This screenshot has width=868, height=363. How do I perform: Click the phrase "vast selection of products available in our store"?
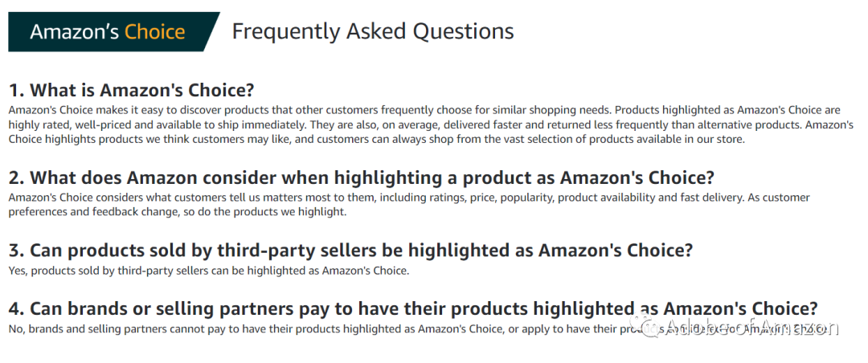[630, 140]
